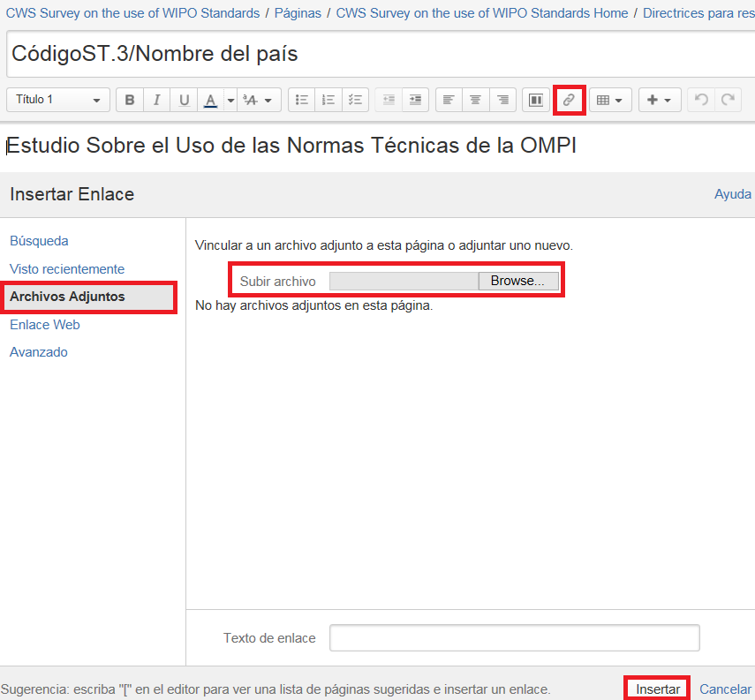Click the Texto de enlace input field

pos(514,637)
